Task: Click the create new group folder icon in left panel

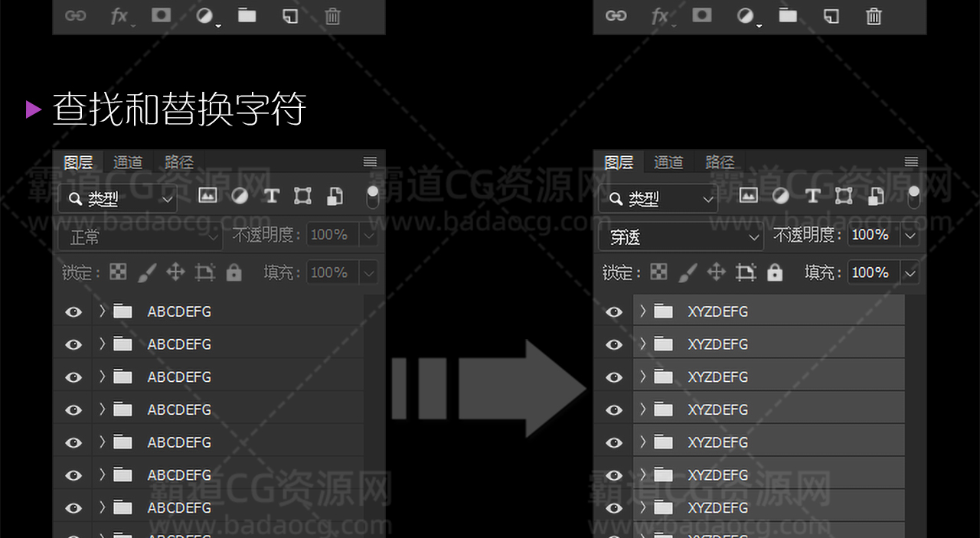Action: pyautogui.click(x=247, y=16)
